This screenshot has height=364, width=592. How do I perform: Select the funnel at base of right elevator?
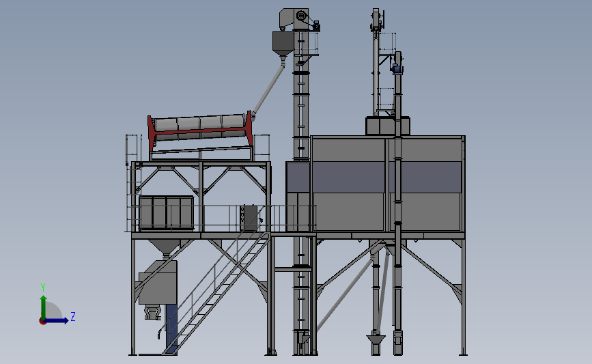(x=376, y=339)
